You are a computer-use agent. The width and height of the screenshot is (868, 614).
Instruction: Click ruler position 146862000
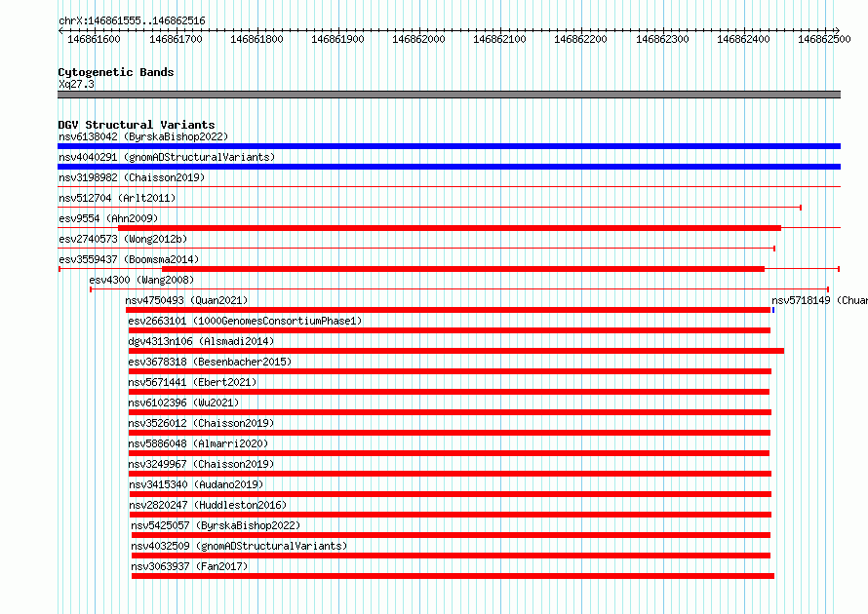point(418,39)
